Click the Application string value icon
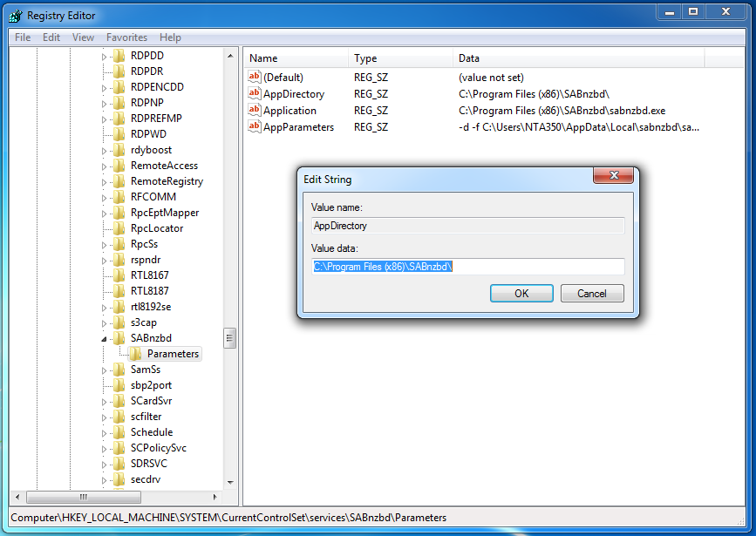The width and height of the screenshot is (756, 536). tap(255, 110)
